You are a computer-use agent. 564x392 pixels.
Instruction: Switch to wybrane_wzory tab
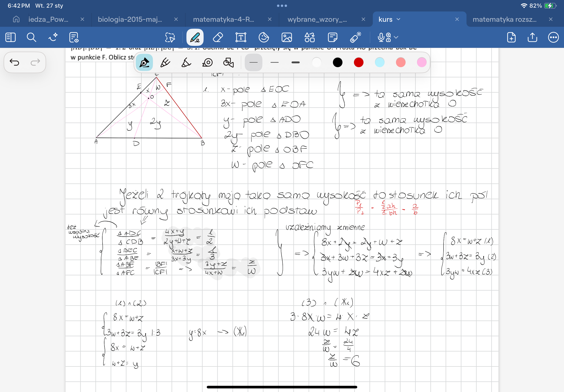click(317, 19)
